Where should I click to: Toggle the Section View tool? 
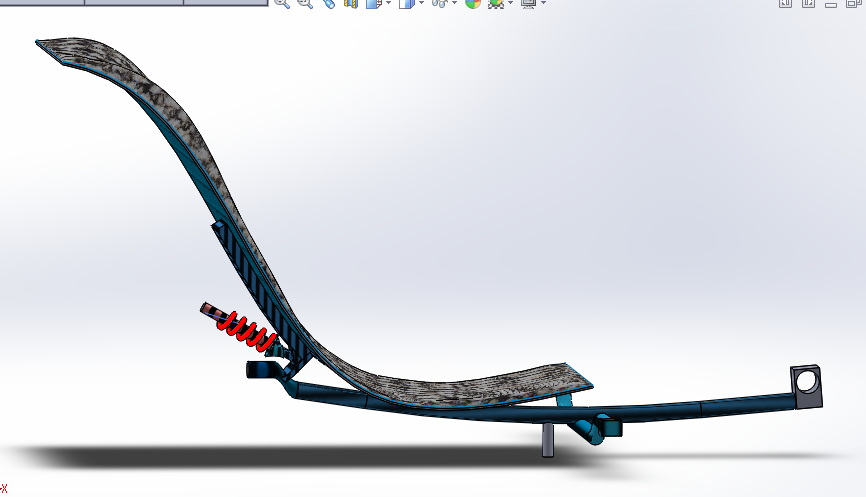(x=351, y=3)
